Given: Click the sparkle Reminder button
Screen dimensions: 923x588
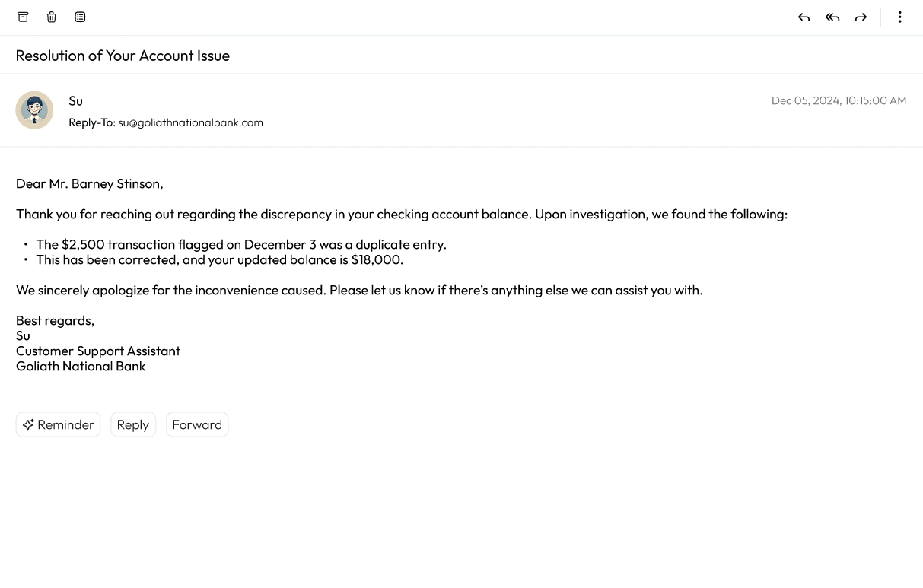Looking at the screenshot, I should (58, 424).
